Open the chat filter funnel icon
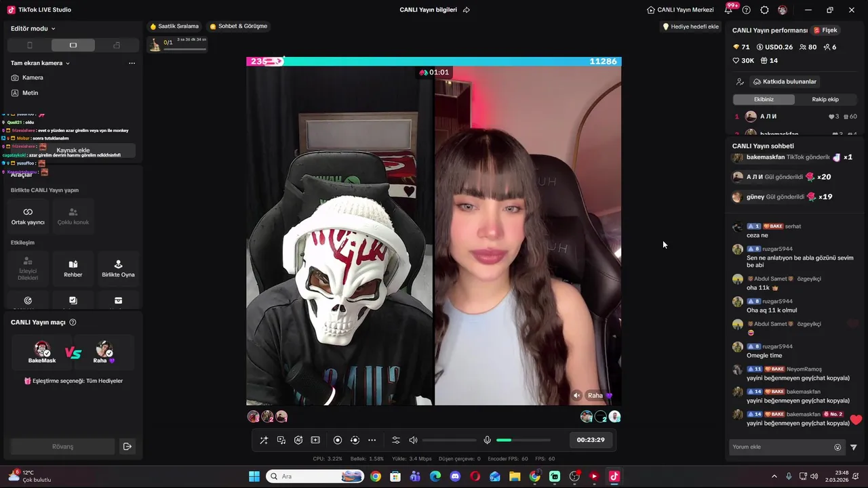Screen dimensions: 868x488 853,447
